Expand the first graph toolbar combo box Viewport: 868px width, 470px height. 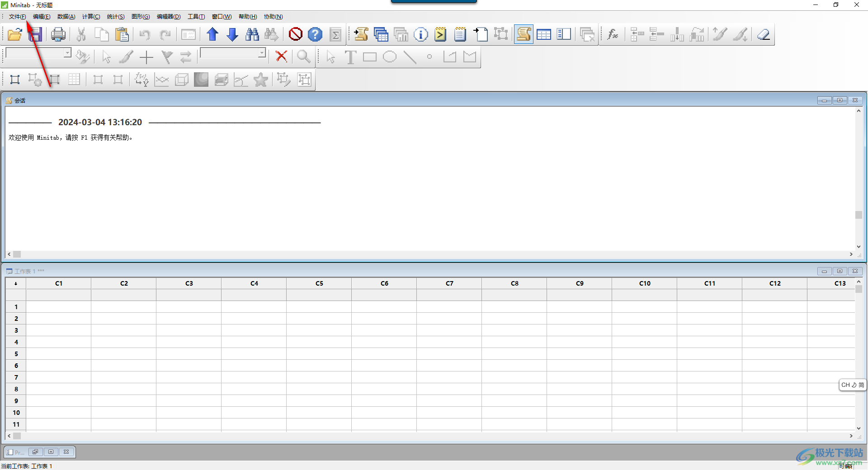click(x=67, y=53)
